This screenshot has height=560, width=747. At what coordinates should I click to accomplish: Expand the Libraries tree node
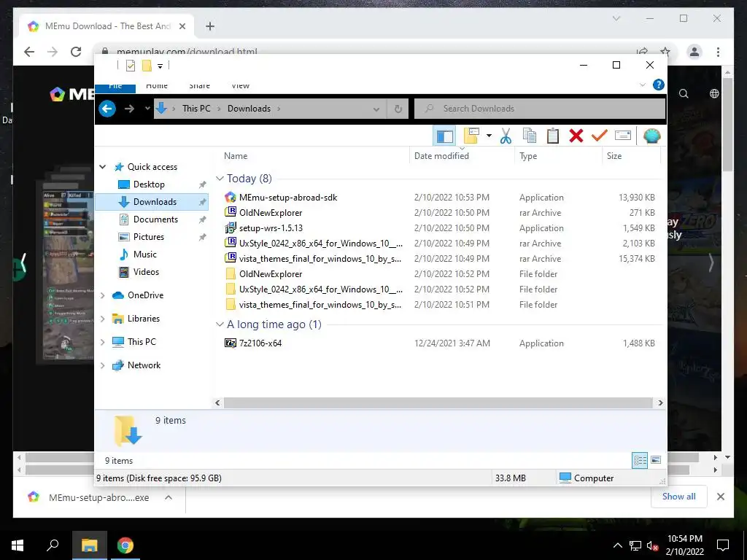pyautogui.click(x=102, y=319)
